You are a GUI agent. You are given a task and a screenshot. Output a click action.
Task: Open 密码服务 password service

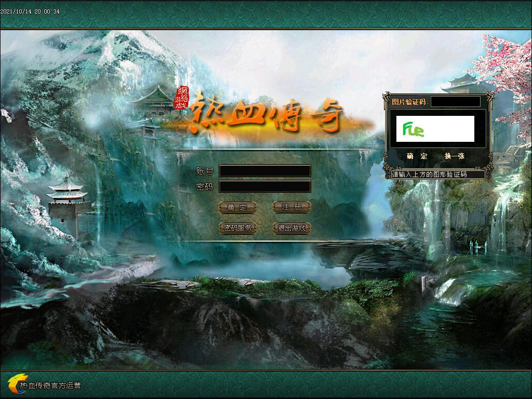[237, 229]
